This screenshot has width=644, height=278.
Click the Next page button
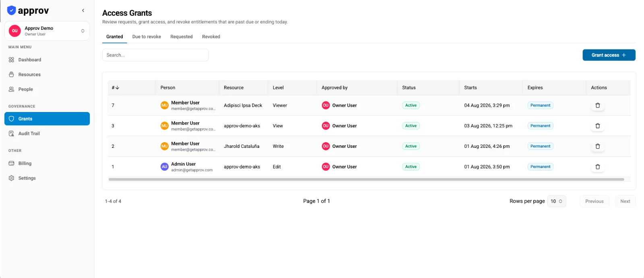click(625, 201)
